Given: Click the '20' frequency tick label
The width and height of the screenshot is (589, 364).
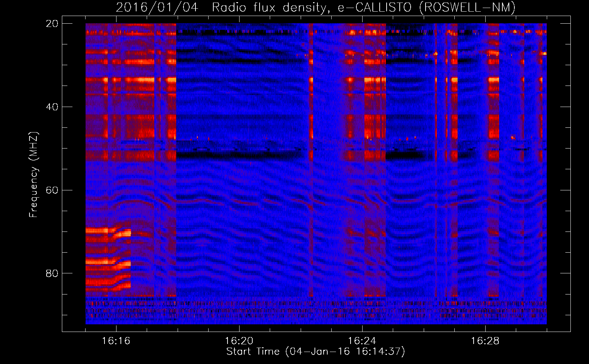Looking at the screenshot, I should pos(52,24).
